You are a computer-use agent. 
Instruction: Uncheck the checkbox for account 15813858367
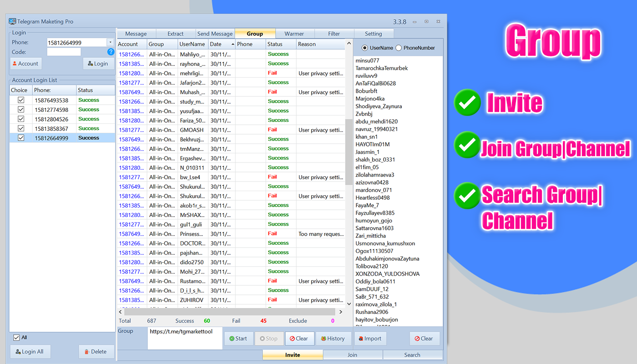20,129
